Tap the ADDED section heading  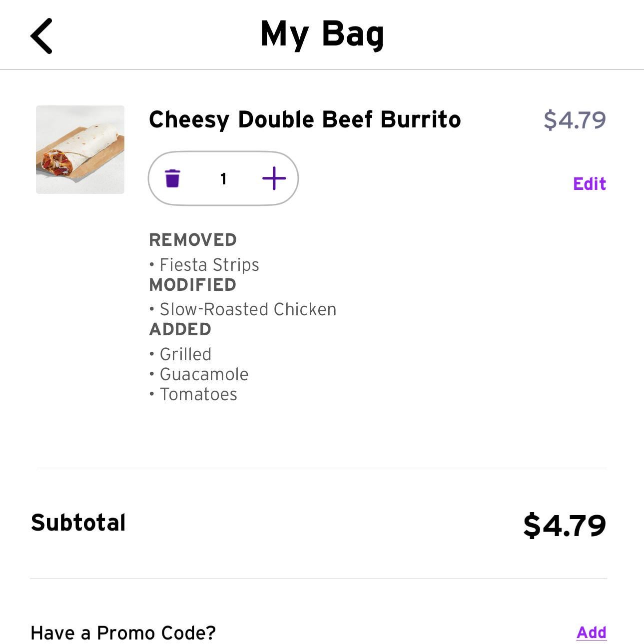coord(180,329)
